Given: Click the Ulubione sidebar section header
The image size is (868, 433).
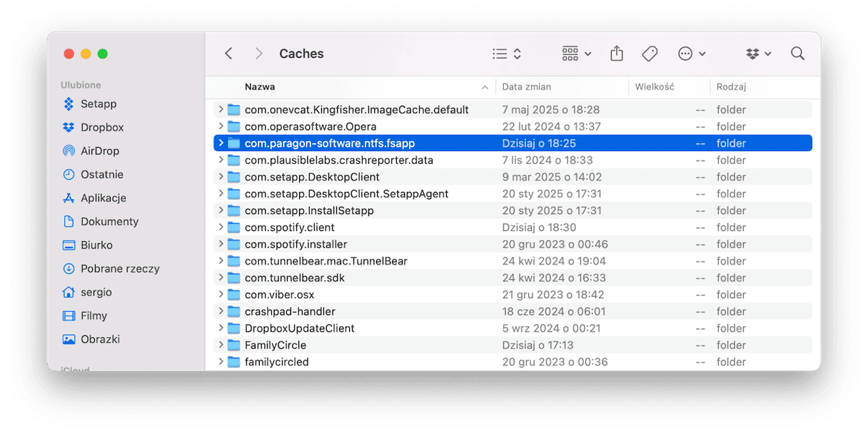Looking at the screenshot, I should click(x=81, y=85).
